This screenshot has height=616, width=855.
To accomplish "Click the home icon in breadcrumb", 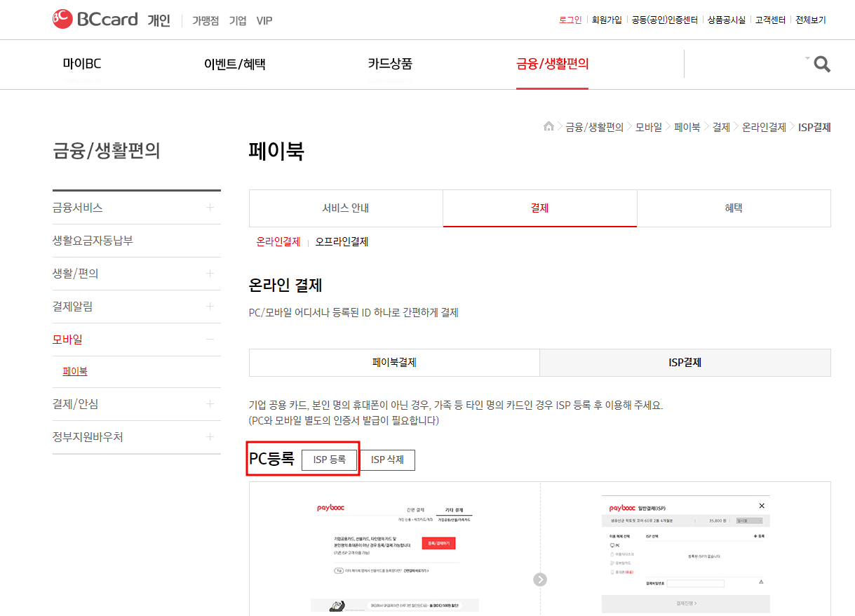I will pos(548,127).
